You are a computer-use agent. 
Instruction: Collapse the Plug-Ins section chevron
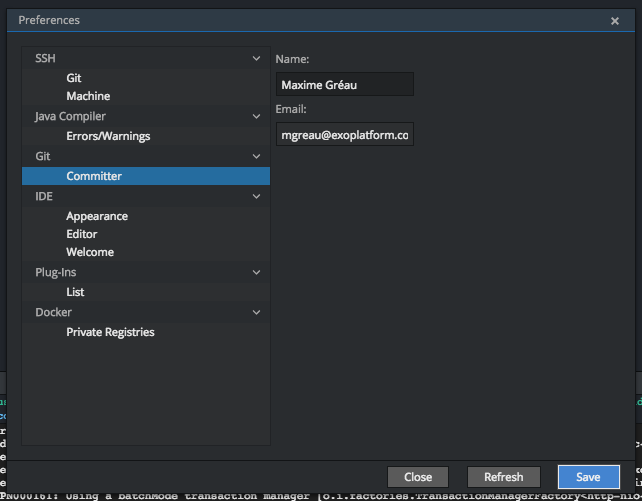point(256,273)
